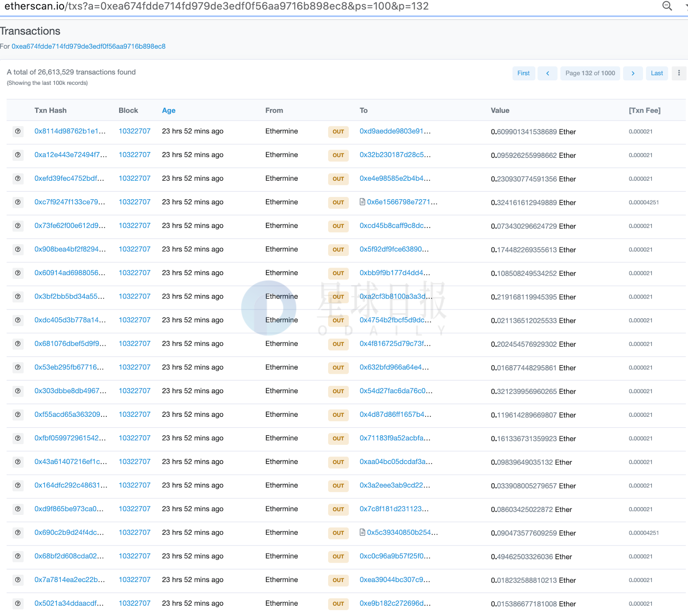The image size is (688, 616).
Task: Click contract icon beside 0x6e1566798e7271
Action: [362, 202]
